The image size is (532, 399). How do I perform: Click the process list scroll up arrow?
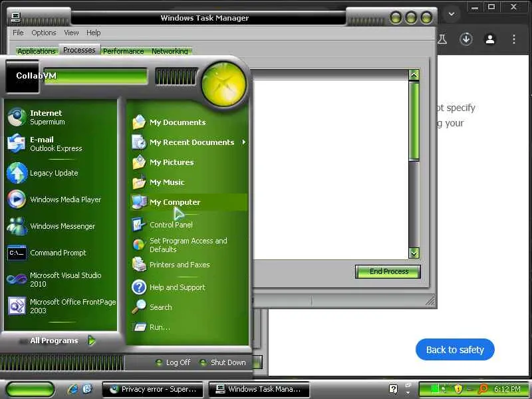[414, 75]
